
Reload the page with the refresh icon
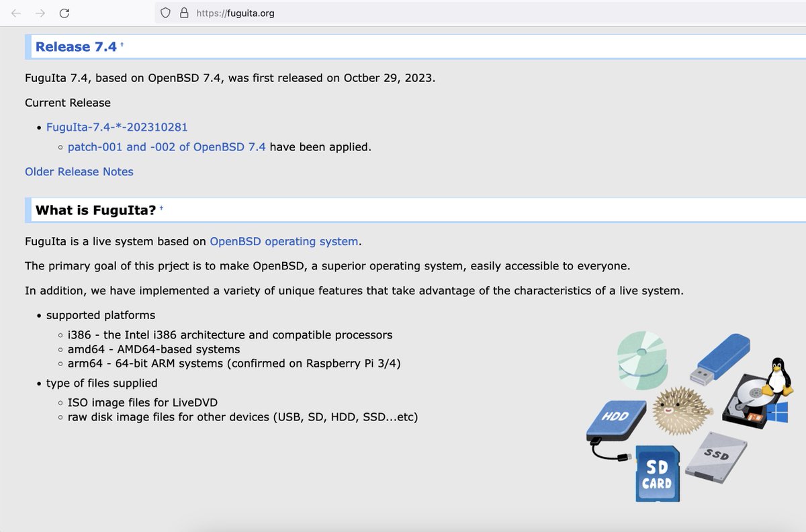pos(64,13)
